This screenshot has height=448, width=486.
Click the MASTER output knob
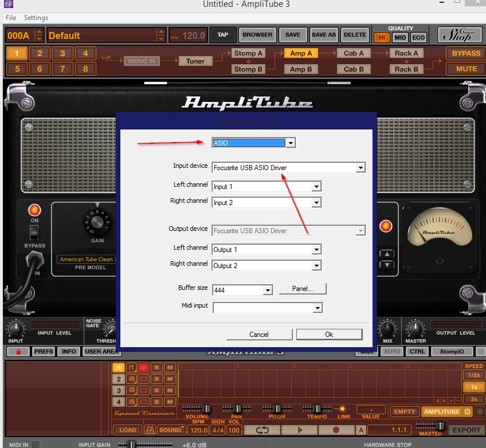click(416, 329)
